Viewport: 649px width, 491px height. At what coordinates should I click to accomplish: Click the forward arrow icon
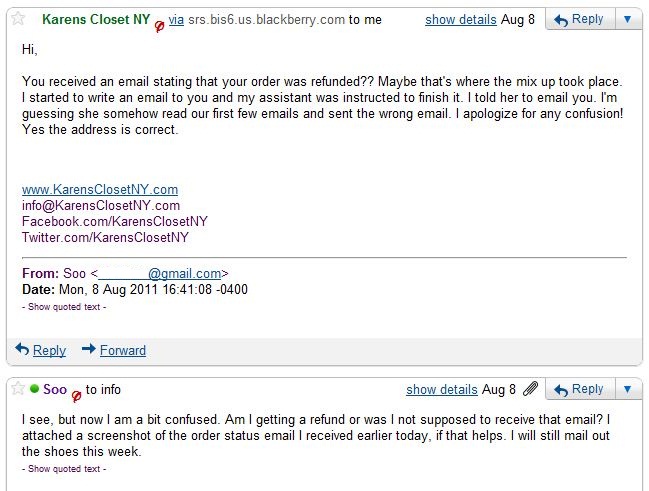click(88, 349)
